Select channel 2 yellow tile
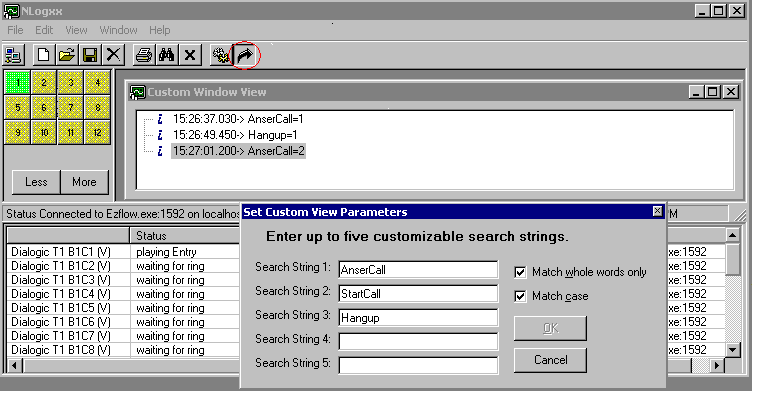The image size is (758, 396). (44, 82)
